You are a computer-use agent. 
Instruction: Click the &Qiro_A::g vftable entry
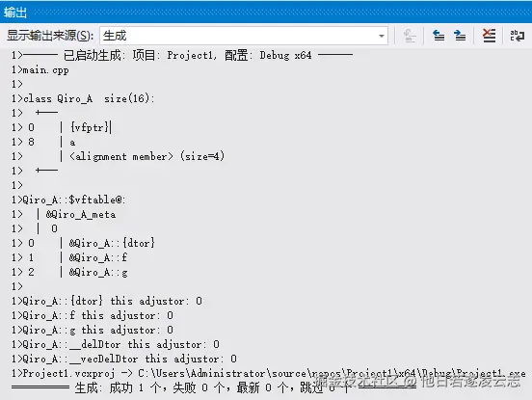pos(69,272)
